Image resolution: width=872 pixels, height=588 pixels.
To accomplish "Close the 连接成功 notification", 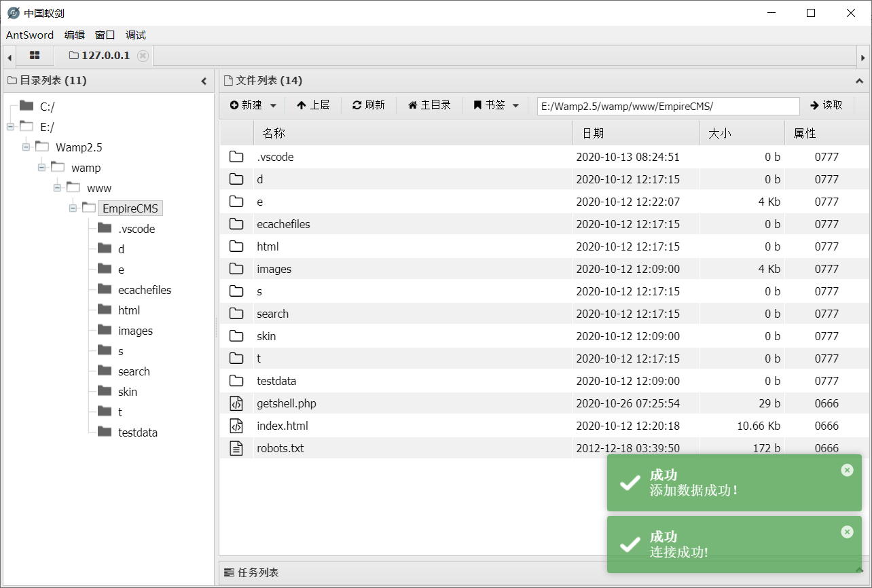I will point(847,532).
